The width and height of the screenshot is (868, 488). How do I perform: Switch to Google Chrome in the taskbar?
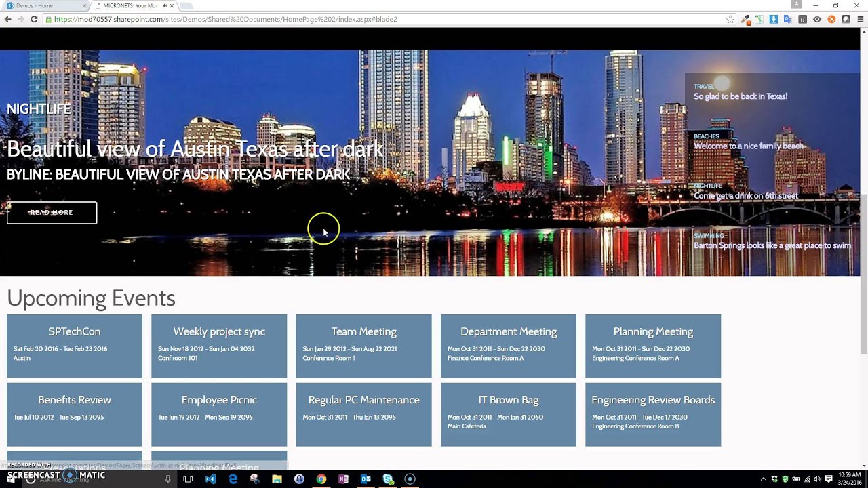coord(321,479)
